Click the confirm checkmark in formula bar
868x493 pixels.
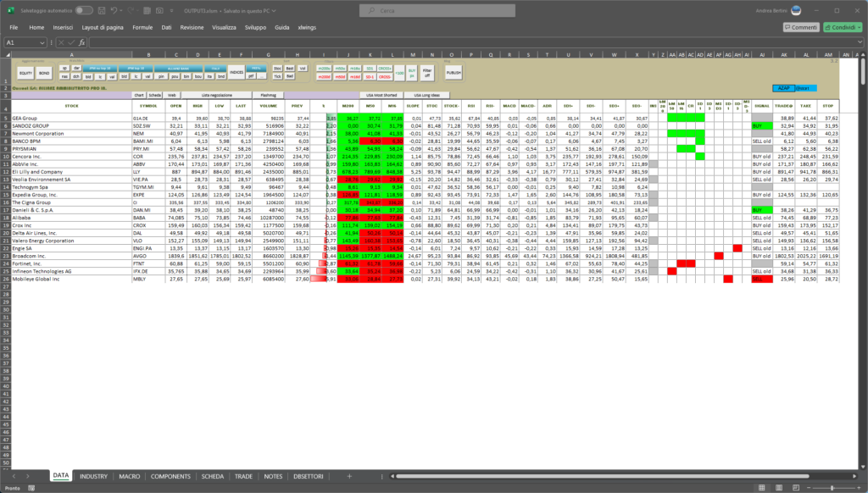(x=71, y=42)
